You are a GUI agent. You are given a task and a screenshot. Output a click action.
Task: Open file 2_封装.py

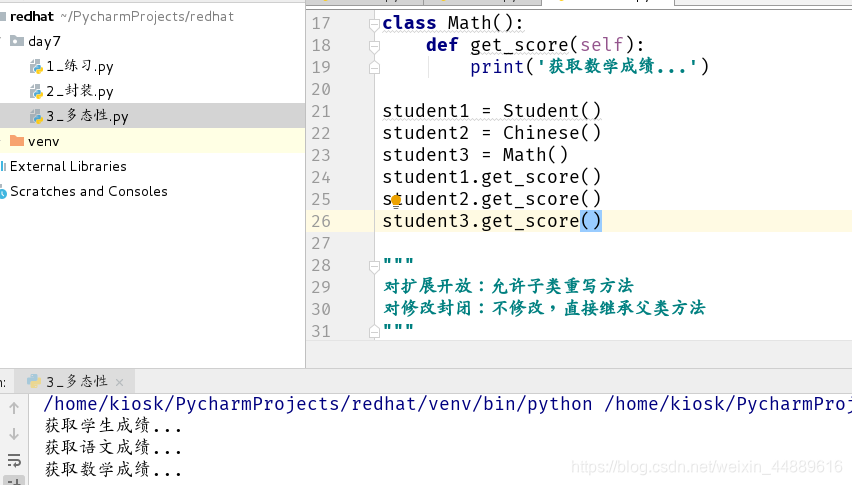pos(79,91)
